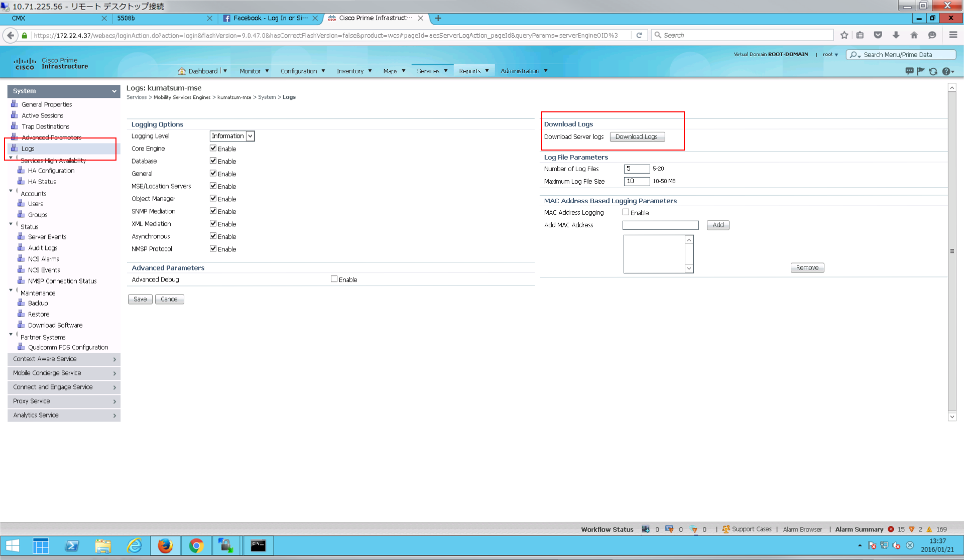
Task: Open Mobility Services Engines breadcrumb link
Action: [182, 97]
